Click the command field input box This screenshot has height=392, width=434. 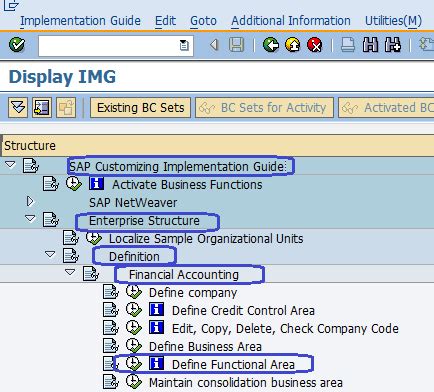pos(116,46)
